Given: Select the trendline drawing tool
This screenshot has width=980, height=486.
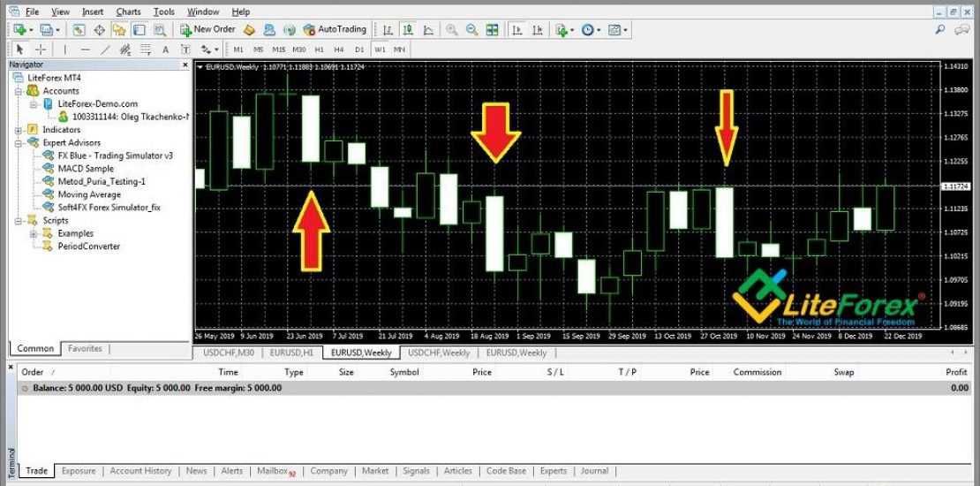Looking at the screenshot, I should pyautogui.click(x=105, y=49).
